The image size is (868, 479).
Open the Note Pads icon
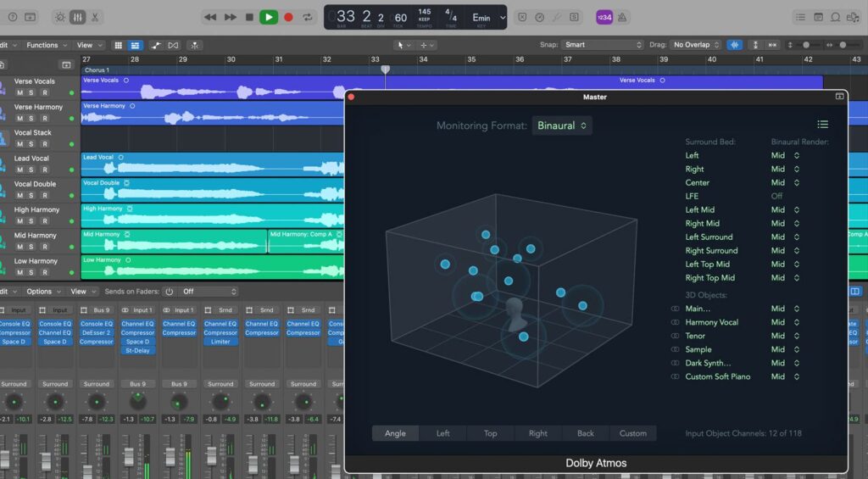tap(818, 17)
